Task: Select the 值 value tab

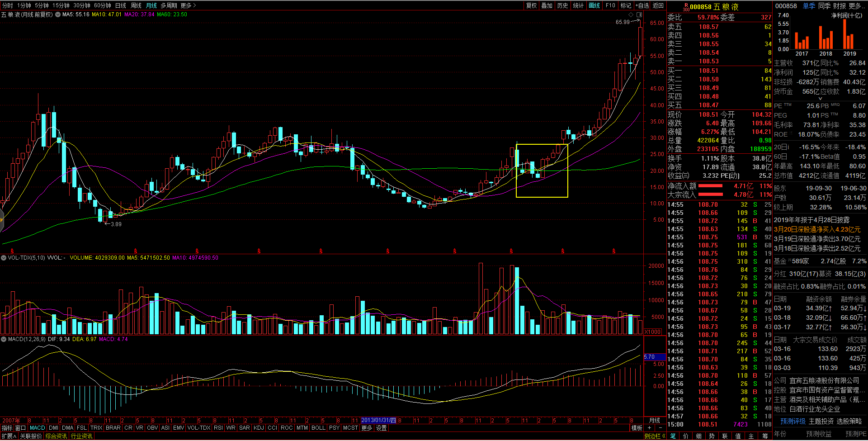Action: [739, 436]
